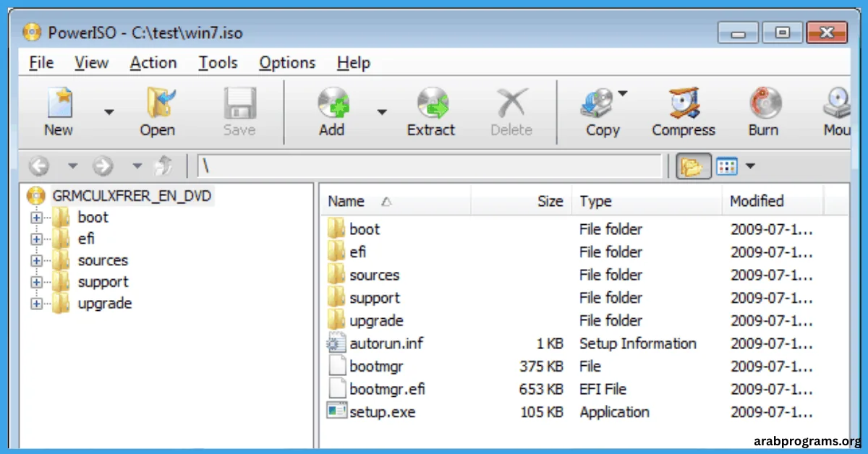This screenshot has width=868, height=454.
Task: Select bootmgr.efi file
Action: click(x=387, y=389)
